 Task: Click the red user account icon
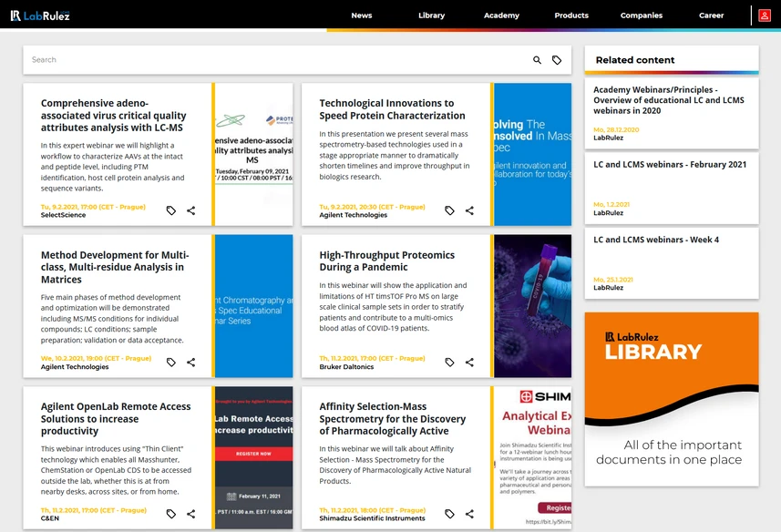point(764,15)
